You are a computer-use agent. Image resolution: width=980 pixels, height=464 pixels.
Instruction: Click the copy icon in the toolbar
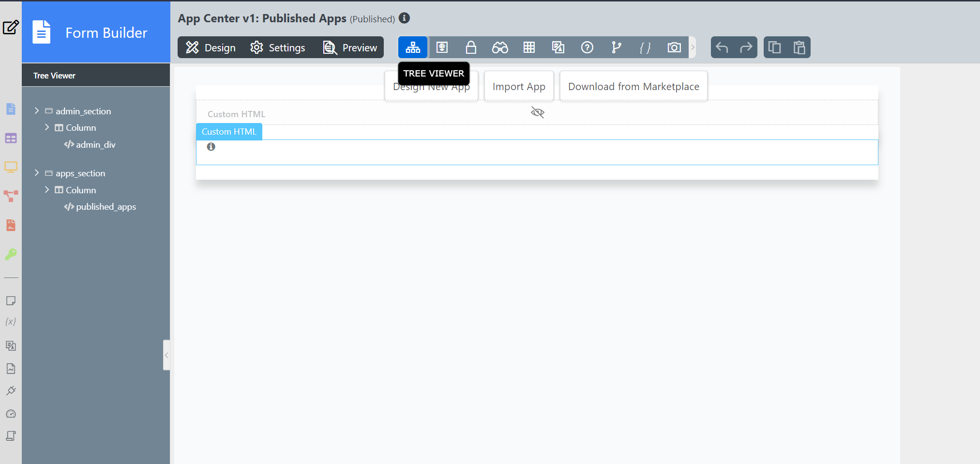(x=775, y=47)
